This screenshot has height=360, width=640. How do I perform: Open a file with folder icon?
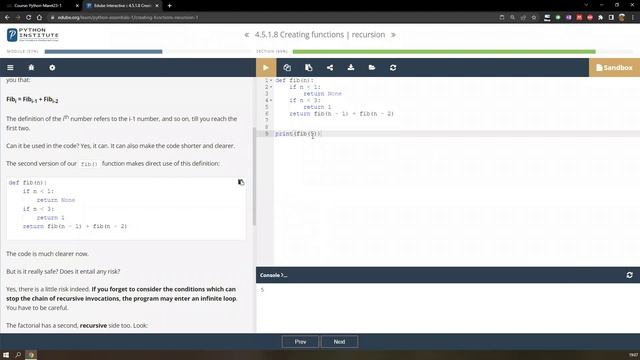pyautogui.click(x=372, y=68)
